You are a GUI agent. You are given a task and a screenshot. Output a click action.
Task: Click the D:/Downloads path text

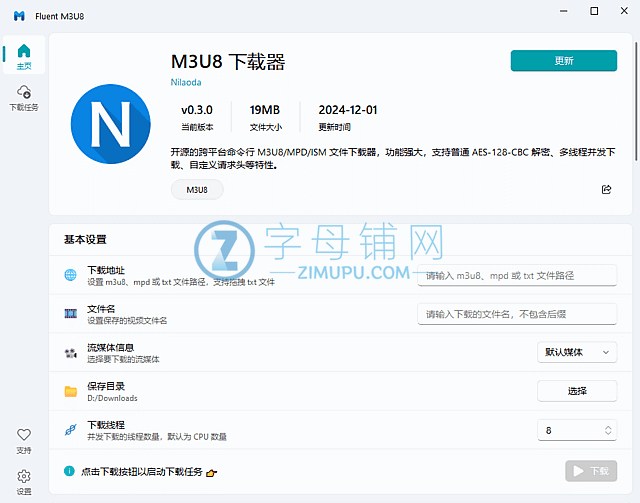click(112, 398)
